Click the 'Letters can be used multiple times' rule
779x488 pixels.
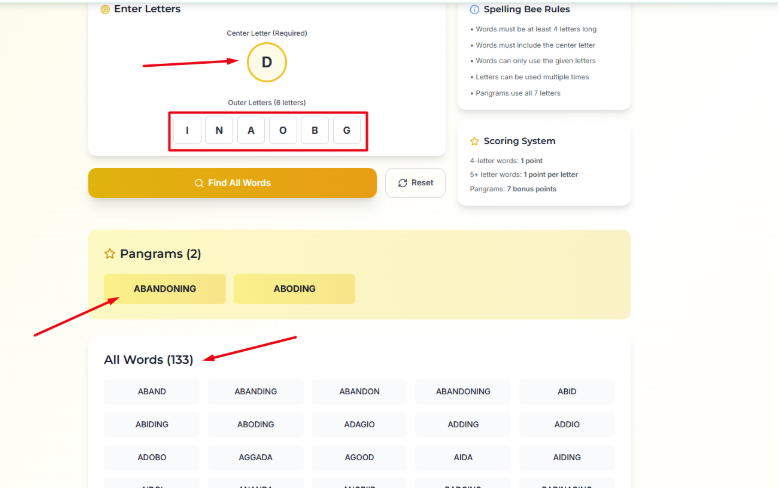(x=530, y=77)
